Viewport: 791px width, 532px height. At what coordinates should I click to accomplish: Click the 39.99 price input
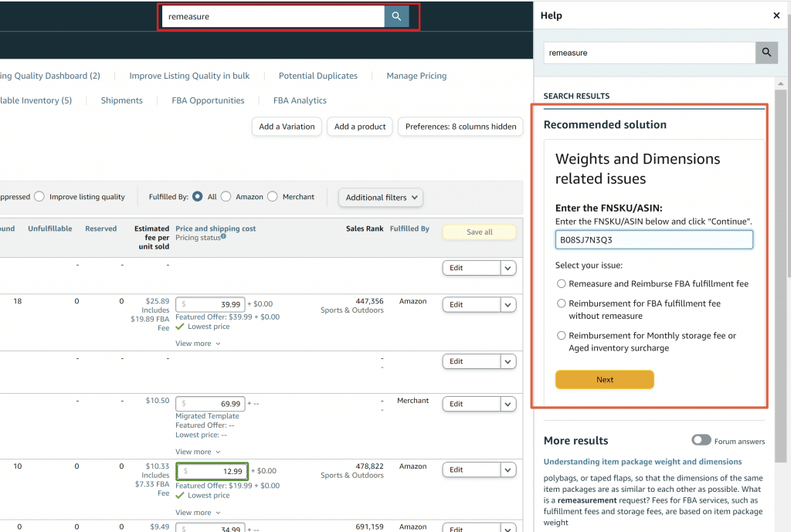(210, 304)
